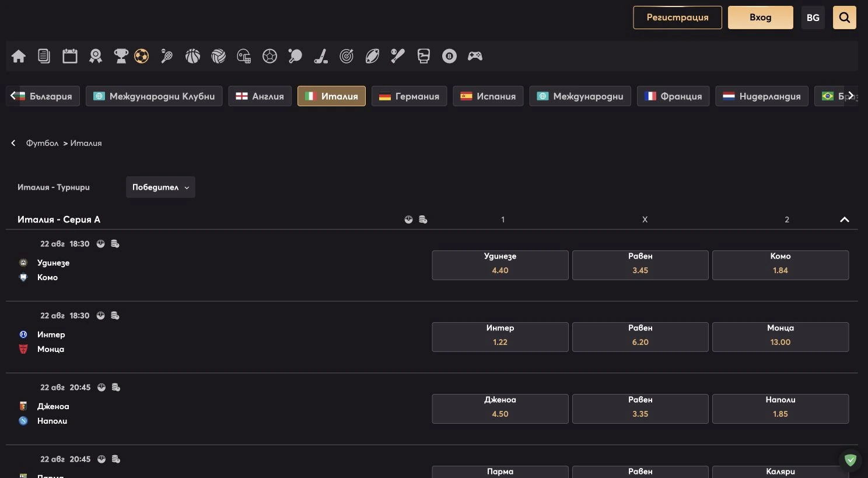
Task: Select the American football helmet icon
Action: (244, 56)
